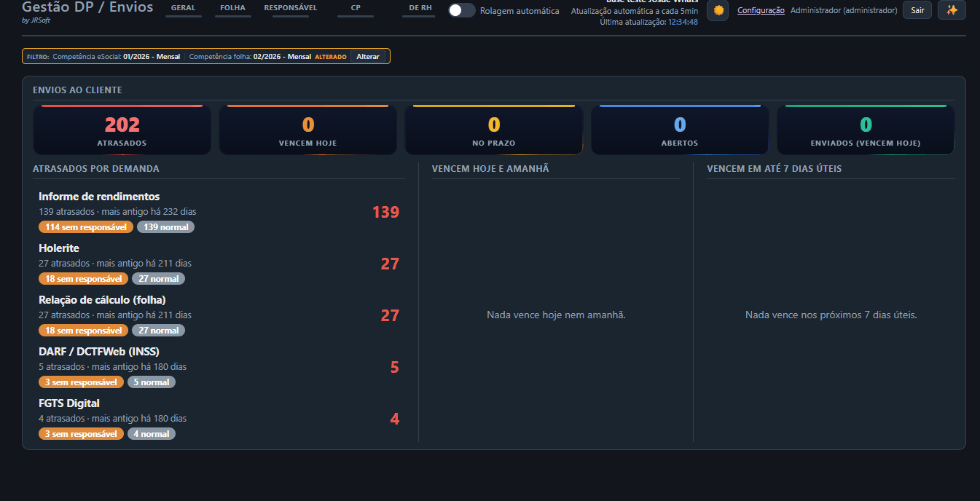Viewport: 980px width, 501px height.
Task: Click the Gestão DP / Envios title
Action: coord(87,7)
